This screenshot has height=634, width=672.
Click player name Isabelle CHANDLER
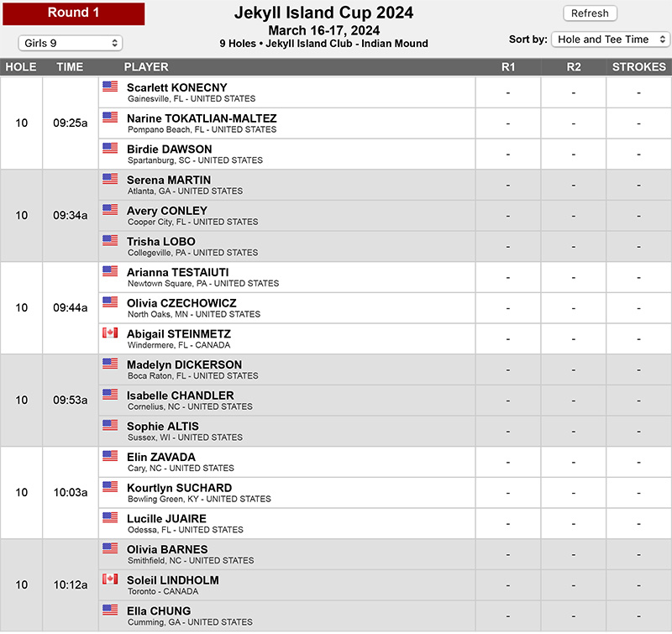click(181, 396)
